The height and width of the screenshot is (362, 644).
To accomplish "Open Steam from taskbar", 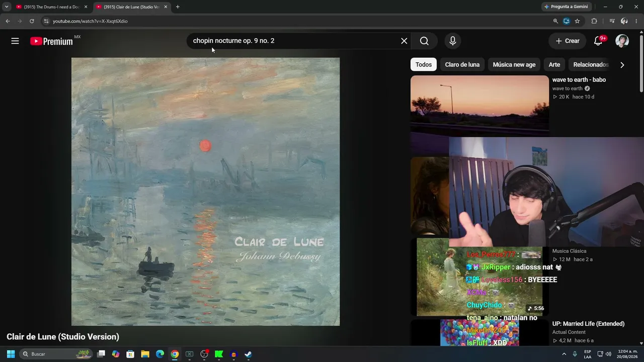I will (x=248, y=354).
